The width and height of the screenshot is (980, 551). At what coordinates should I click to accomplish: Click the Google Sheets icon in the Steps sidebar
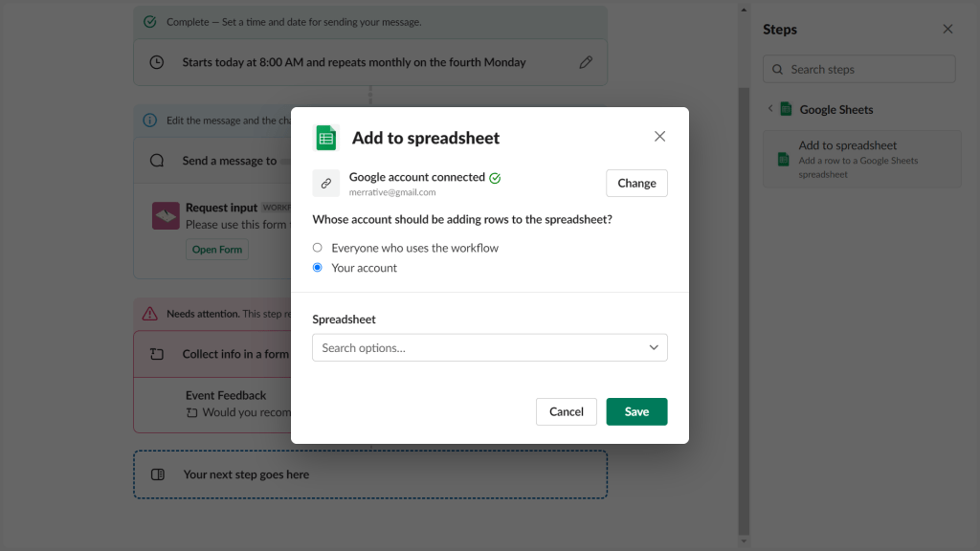tap(786, 109)
